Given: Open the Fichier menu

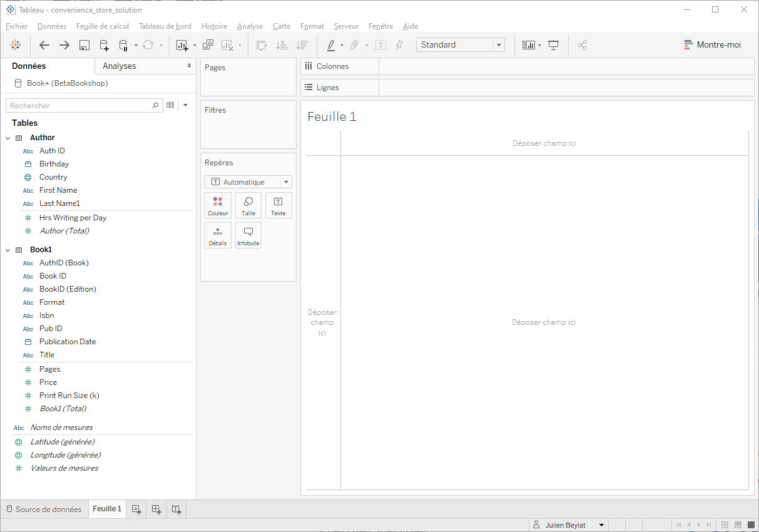Looking at the screenshot, I should 16,26.
